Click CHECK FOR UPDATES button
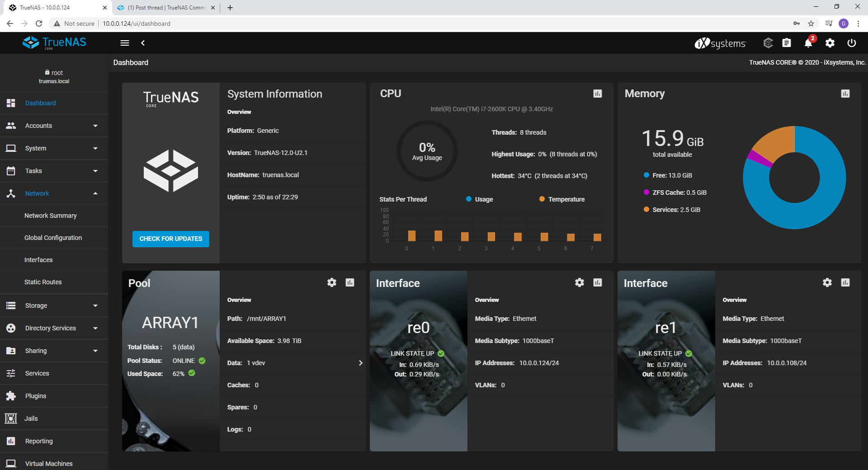This screenshot has height=470, width=868. click(171, 239)
